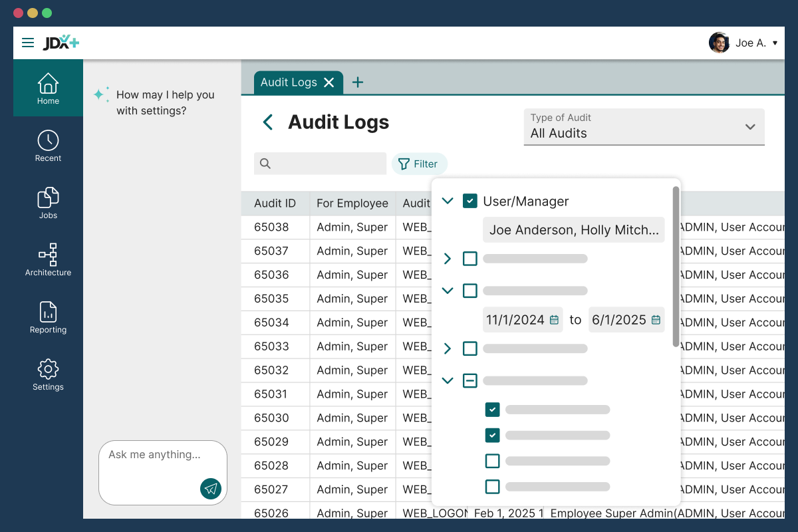Open the calendar picker for 11/1/2024
This screenshot has width=798, height=532.
point(554,320)
